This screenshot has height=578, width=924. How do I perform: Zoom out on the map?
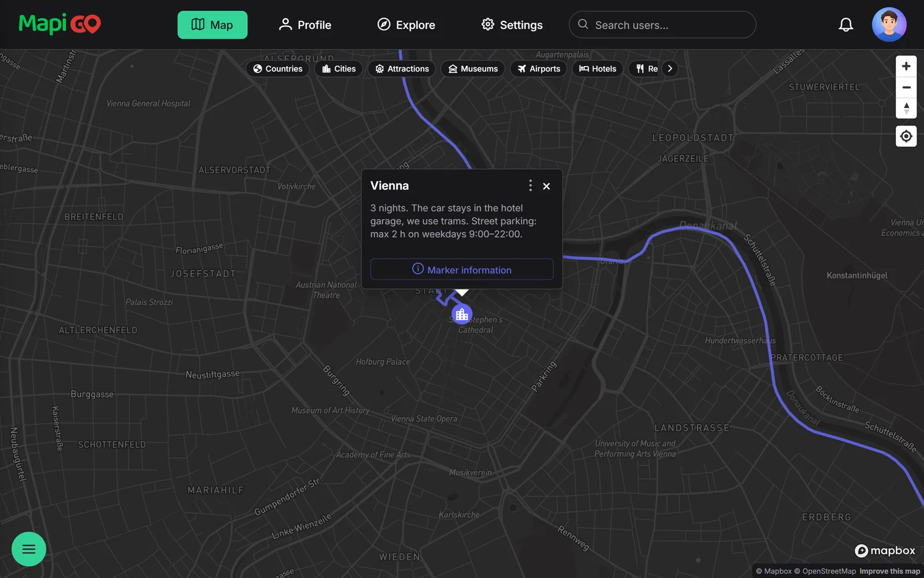906,87
